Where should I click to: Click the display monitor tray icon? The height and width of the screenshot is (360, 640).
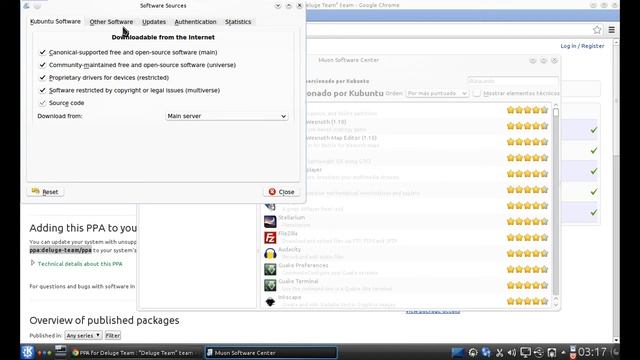click(525, 352)
